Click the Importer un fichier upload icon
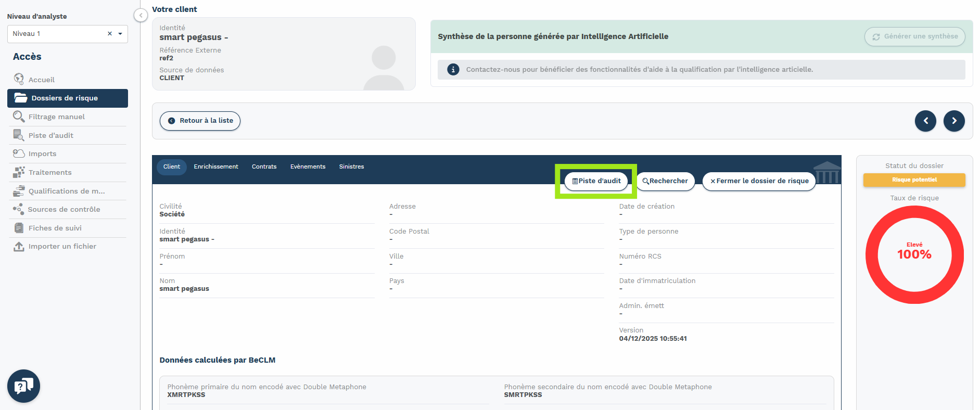980x410 pixels. pos(19,246)
